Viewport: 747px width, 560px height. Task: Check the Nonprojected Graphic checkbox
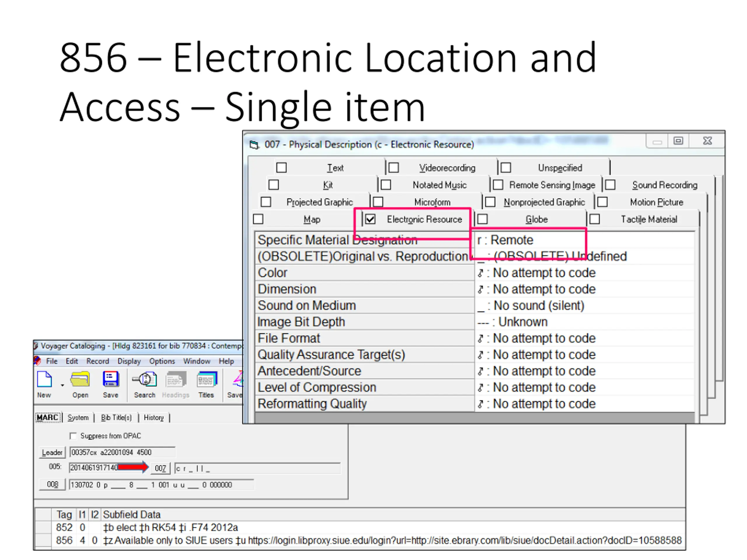(x=490, y=202)
